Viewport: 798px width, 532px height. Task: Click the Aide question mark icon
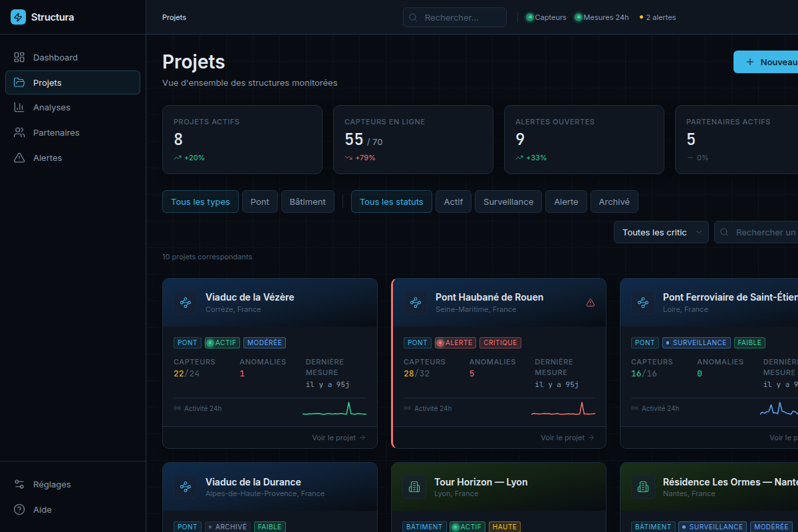(19, 509)
